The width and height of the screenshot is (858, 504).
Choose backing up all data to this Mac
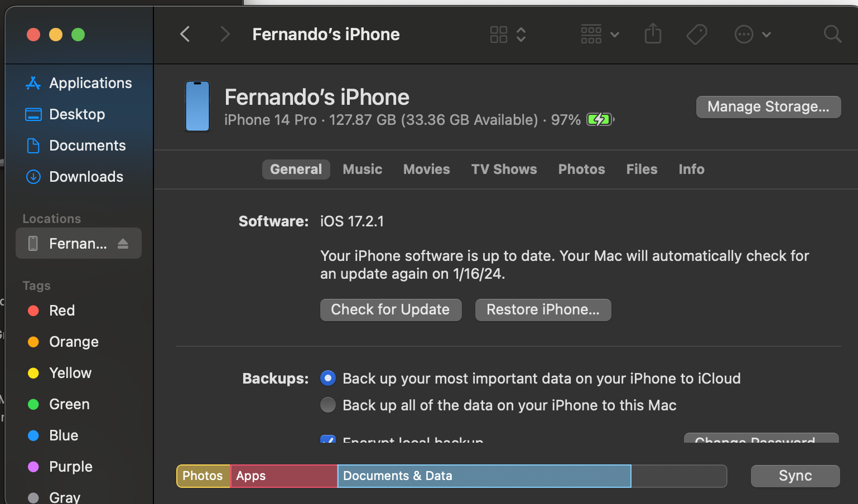[328, 405]
